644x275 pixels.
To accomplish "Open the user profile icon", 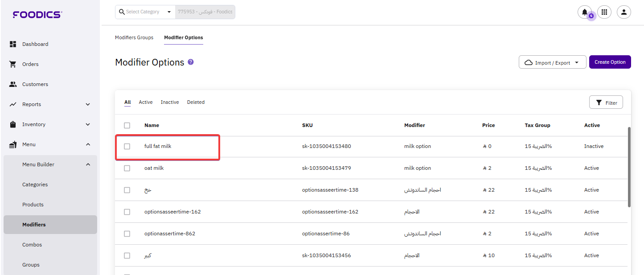I will coord(623,12).
